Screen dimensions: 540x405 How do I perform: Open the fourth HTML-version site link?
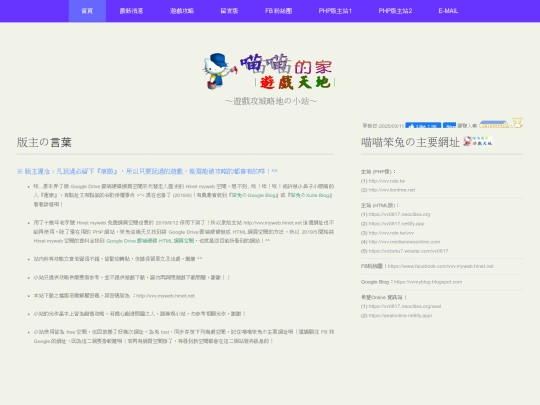point(404,242)
